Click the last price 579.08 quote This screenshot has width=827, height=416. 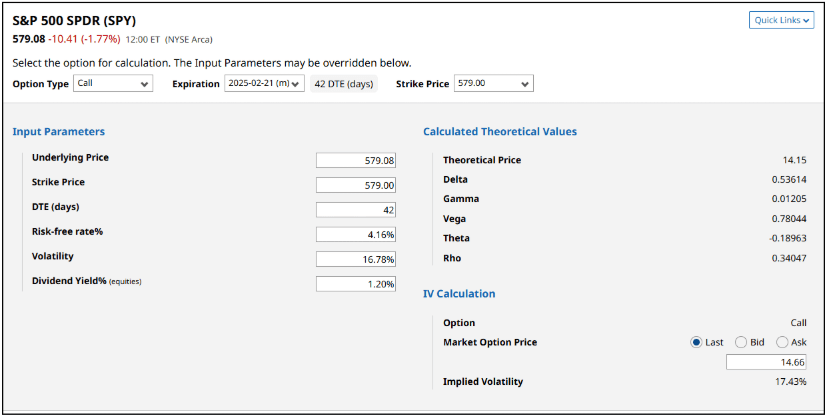28,39
